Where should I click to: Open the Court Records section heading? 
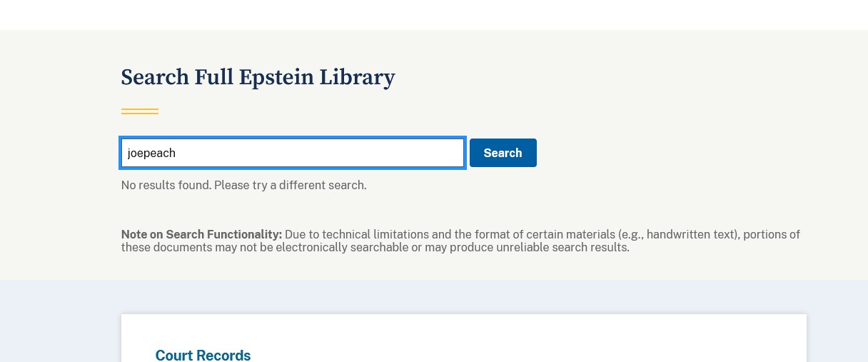coord(203,355)
